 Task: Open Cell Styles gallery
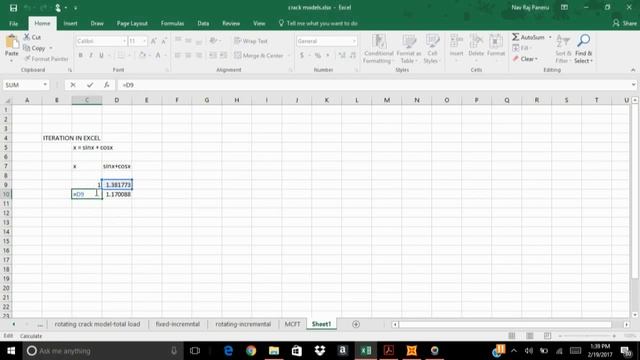pyautogui.click(x=432, y=49)
